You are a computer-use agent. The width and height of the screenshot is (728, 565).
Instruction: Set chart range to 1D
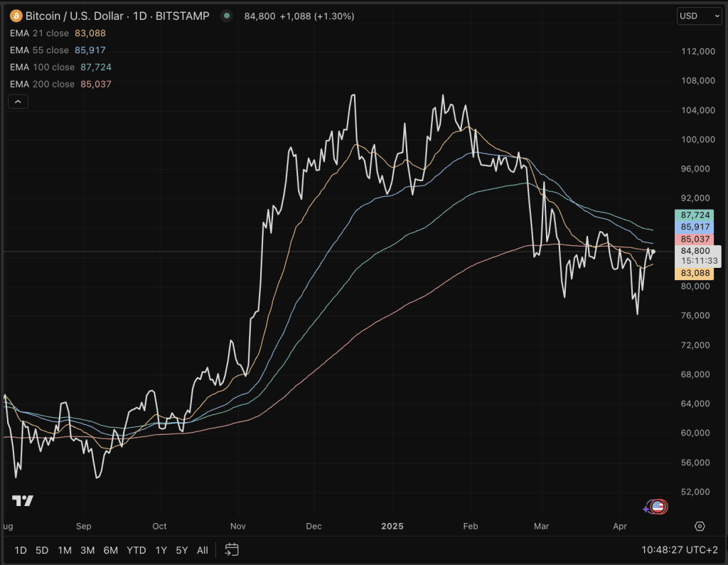click(x=21, y=550)
